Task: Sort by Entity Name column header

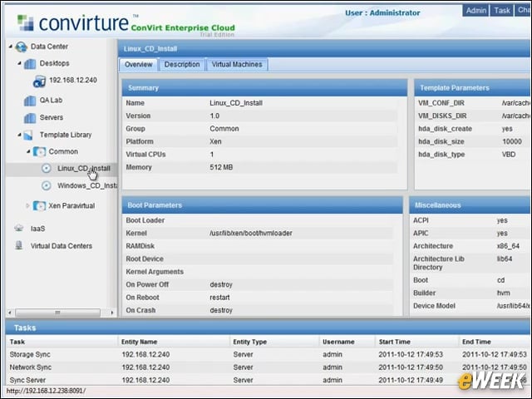Action: [174, 342]
